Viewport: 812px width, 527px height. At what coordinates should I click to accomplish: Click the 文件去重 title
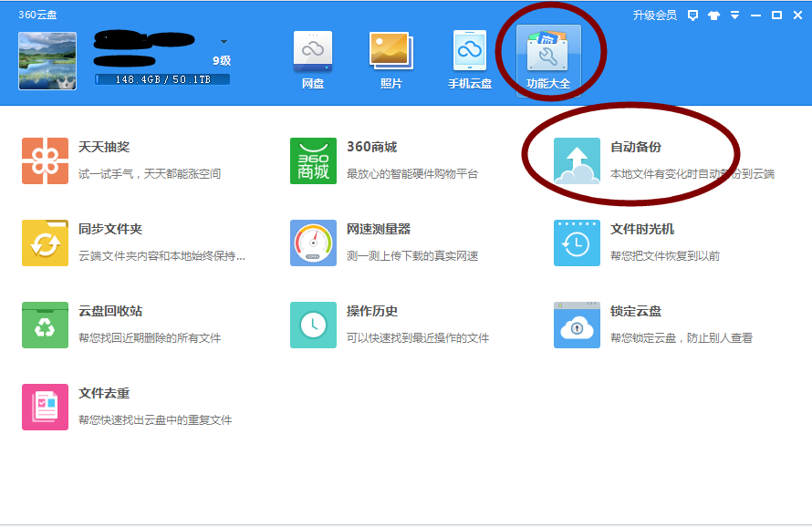point(104,393)
